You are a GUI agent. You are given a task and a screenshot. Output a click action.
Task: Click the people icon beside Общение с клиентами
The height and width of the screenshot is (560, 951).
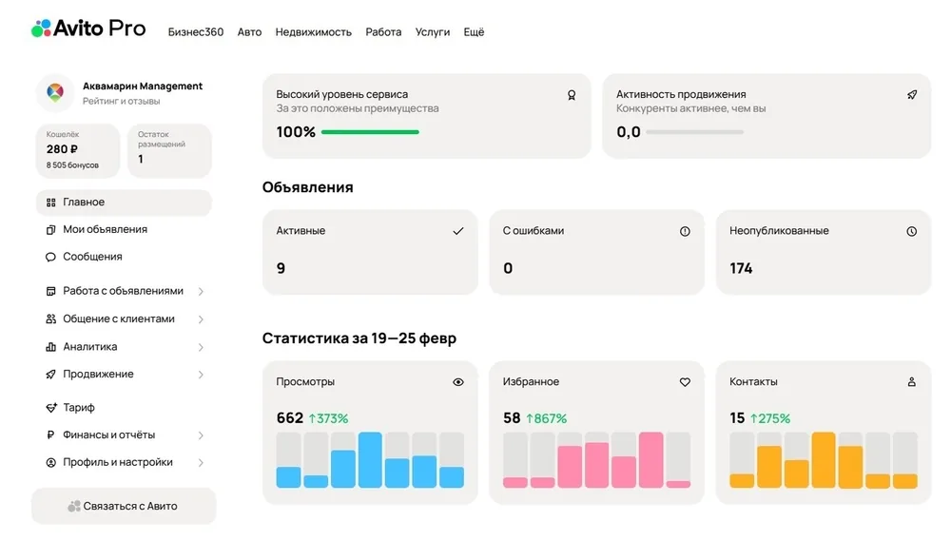click(x=51, y=319)
